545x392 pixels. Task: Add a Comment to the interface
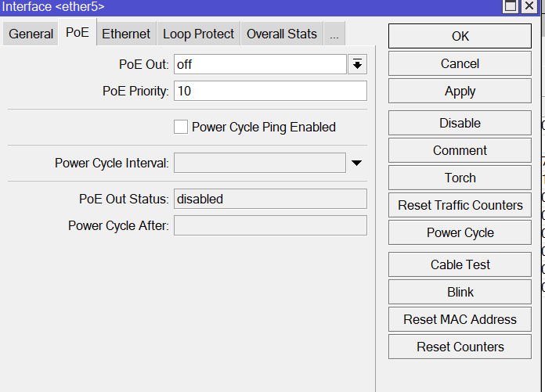tap(460, 150)
